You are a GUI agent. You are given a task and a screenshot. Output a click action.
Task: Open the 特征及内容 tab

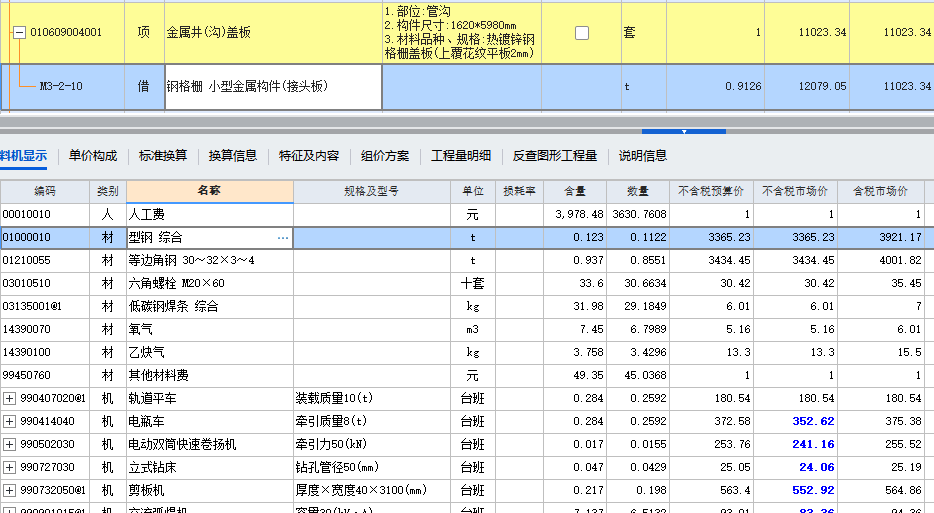(309, 156)
